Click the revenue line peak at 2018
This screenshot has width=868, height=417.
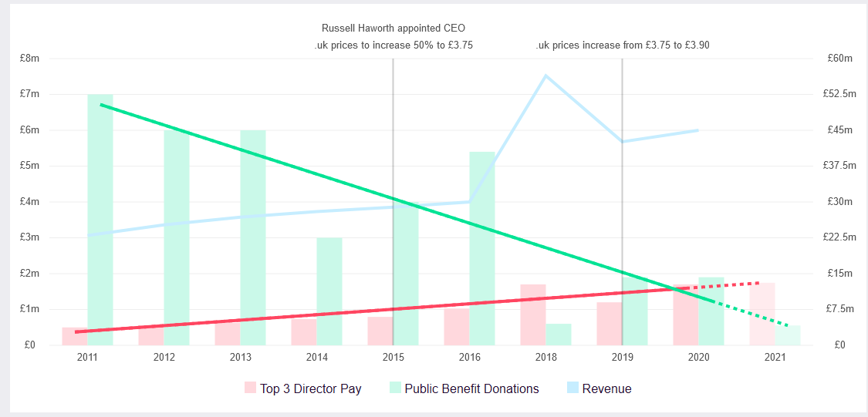click(545, 76)
